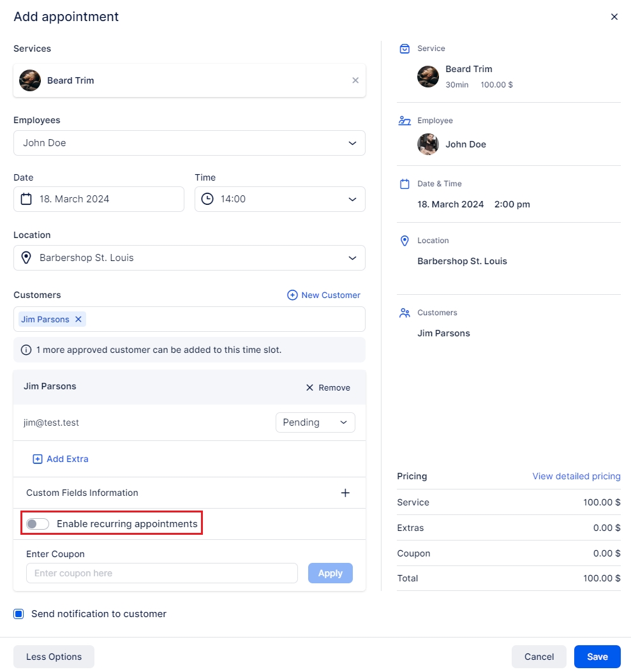Screen dimensions: 631x672
Task: Click Add Extra button
Action: pyautogui.click(x=61, y=459)
